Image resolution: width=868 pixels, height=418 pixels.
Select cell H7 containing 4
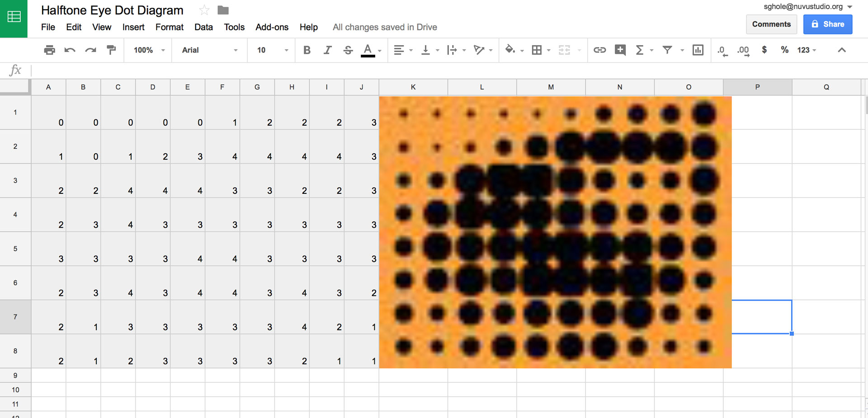click(292, 317)
